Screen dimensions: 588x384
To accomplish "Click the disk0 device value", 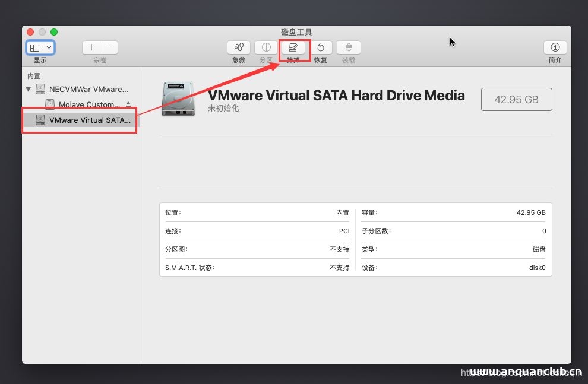I will click(x=537, y=268).
